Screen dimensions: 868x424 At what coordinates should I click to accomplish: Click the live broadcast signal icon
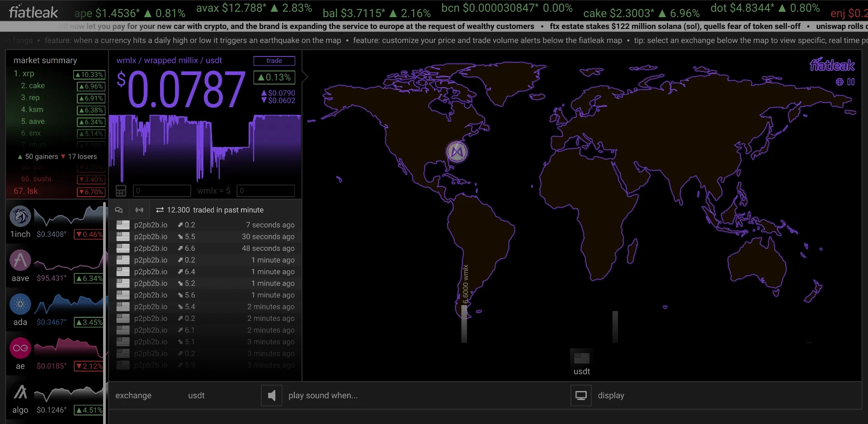coord(140,210)
